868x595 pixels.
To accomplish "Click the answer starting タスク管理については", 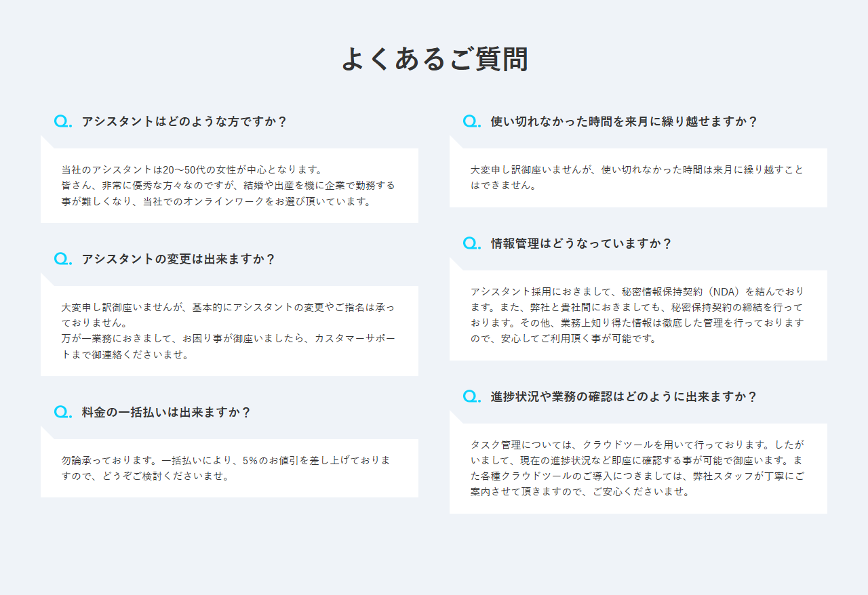I will 638,468.
